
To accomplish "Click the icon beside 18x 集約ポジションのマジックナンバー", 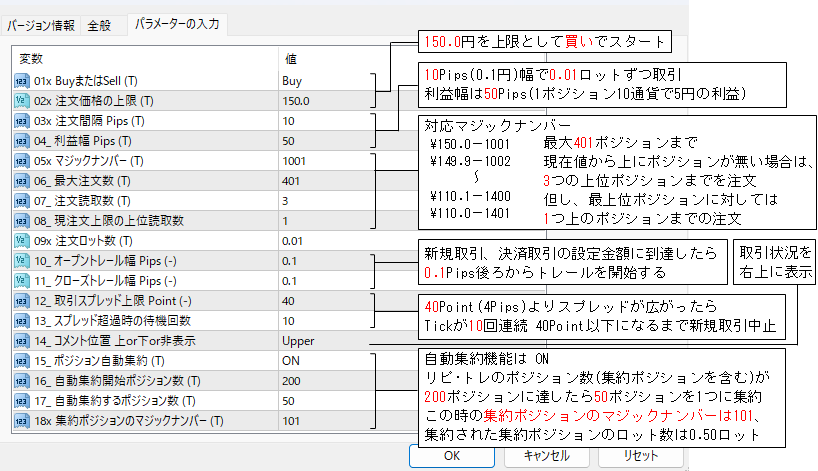I will coord(20,421).
